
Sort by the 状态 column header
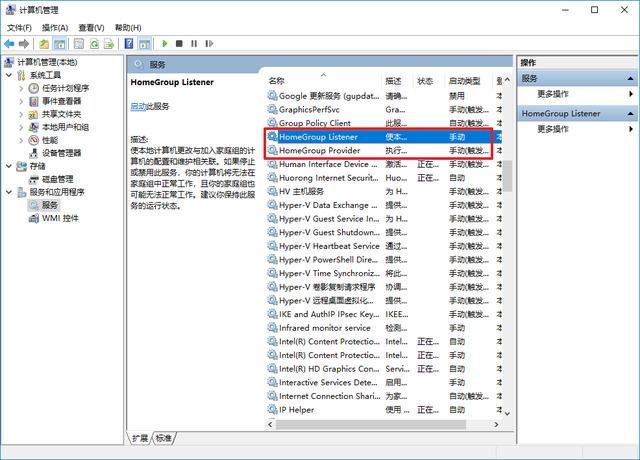(x=429, y=81)
